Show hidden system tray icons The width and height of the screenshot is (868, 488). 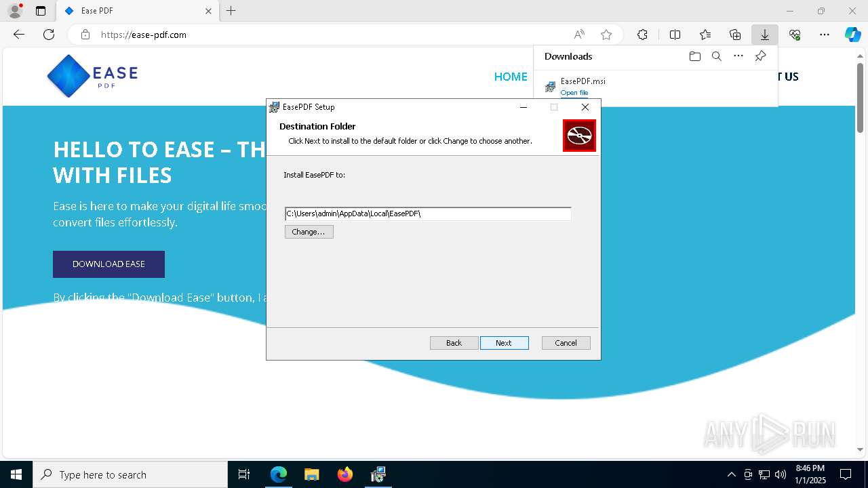click(731, 474)
